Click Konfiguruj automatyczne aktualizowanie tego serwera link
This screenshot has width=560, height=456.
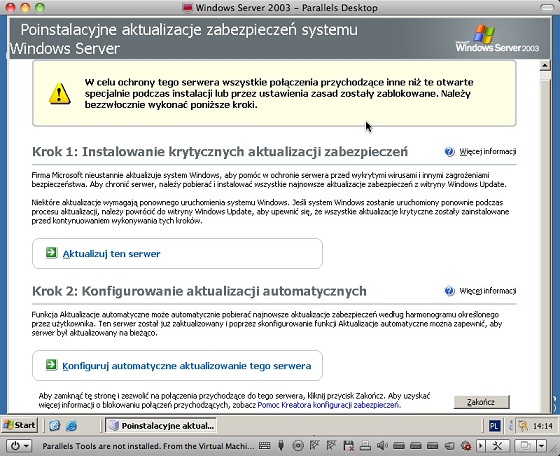click(187, 366)
